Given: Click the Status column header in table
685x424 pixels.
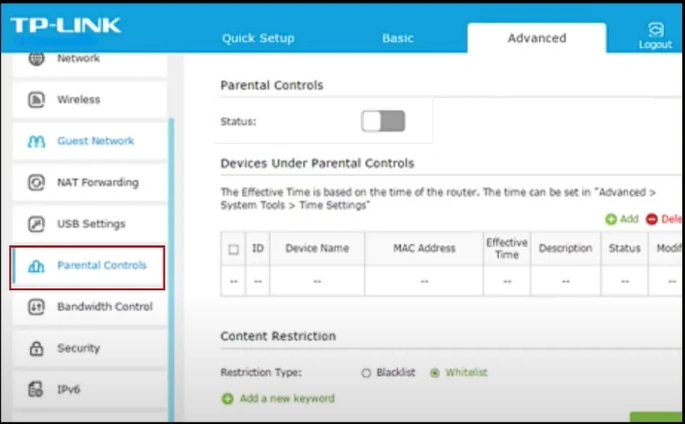Looking at the screenshot, I should [624, 248].
